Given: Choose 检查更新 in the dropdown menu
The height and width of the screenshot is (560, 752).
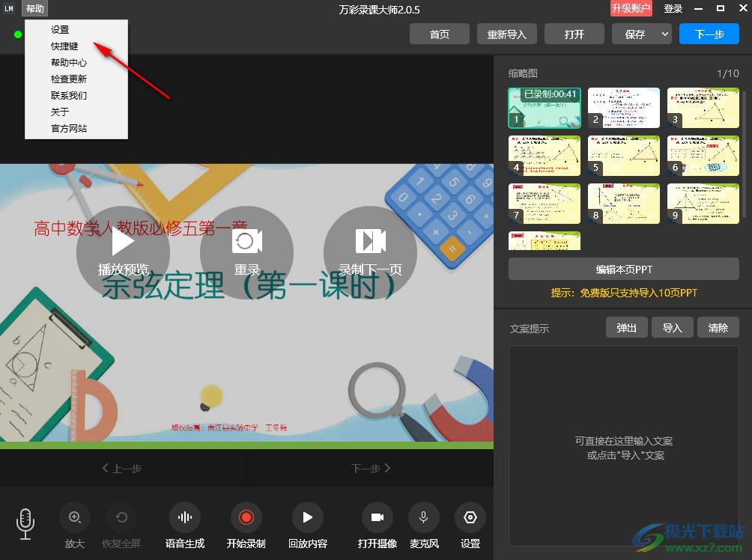Looking at the screenshot, I should click(x=69, y=79).
